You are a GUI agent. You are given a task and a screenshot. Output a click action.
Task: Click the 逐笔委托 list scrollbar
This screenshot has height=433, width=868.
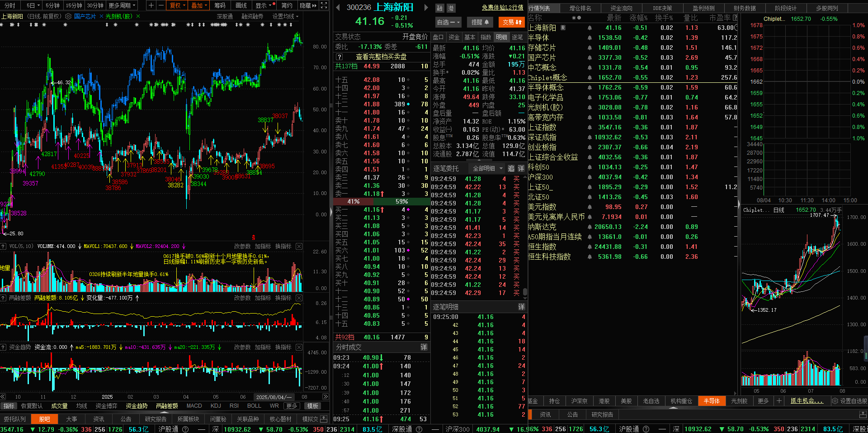click(x=525, y=291)
